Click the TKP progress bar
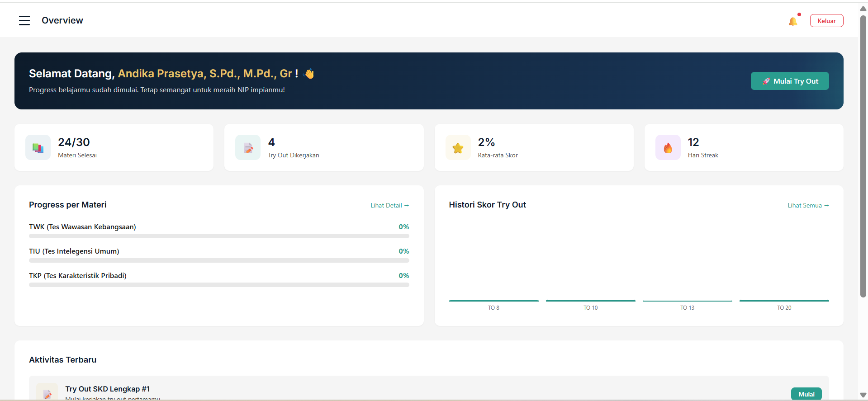The height and width of the screenshot is (401, 868). click(219, 285)
